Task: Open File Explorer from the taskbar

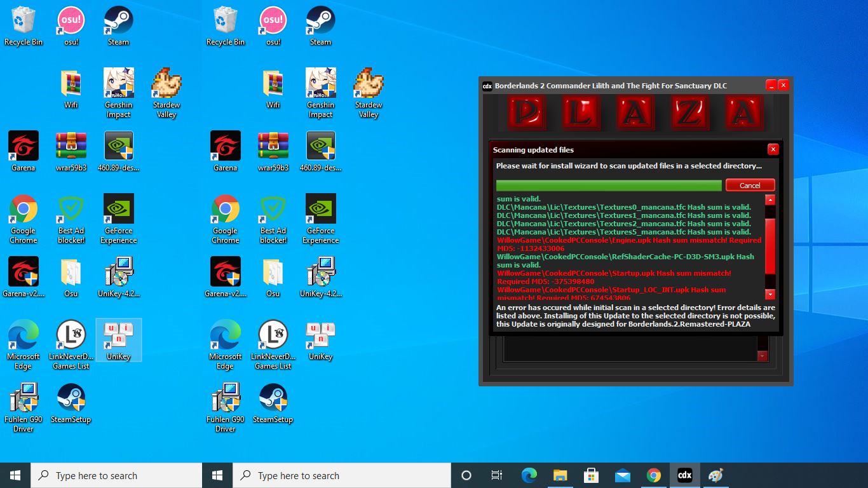Action: click(x=560, y=475)
